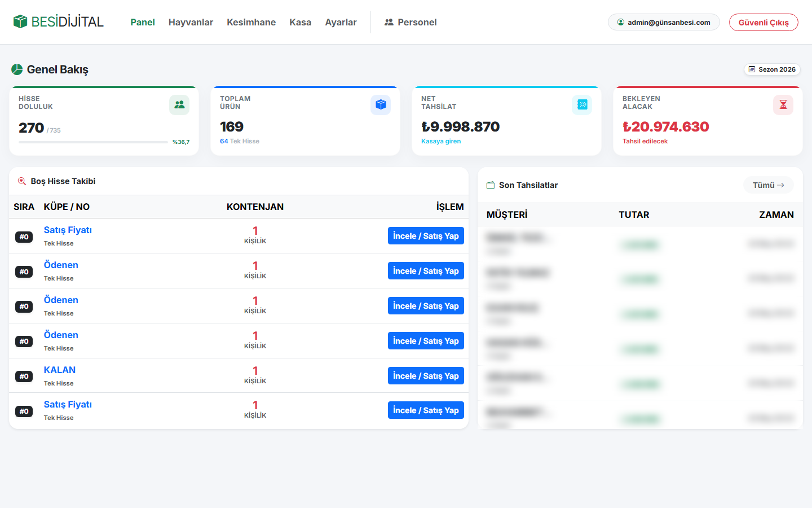Go to the Hayvanlar menu
The image size is (812, 508).
191,22
